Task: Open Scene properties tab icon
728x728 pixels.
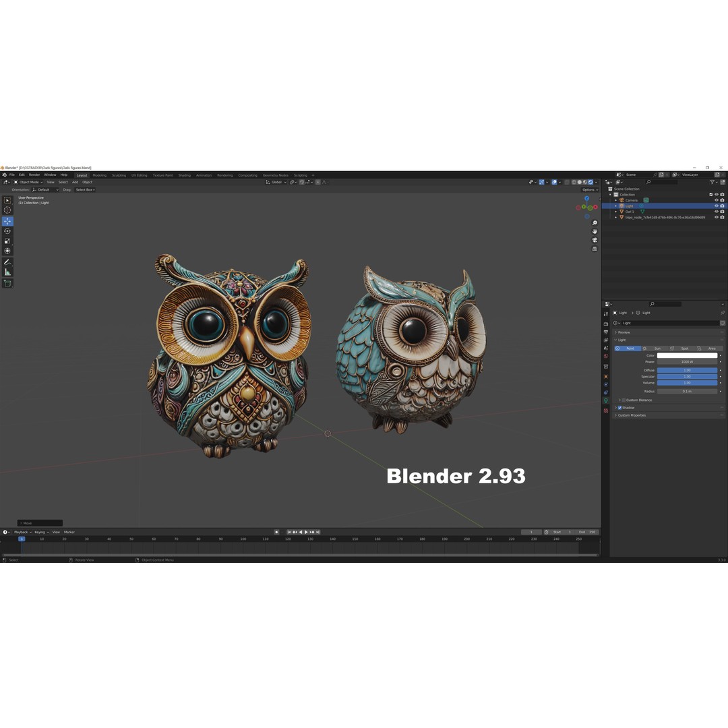Action: [606, 348]
